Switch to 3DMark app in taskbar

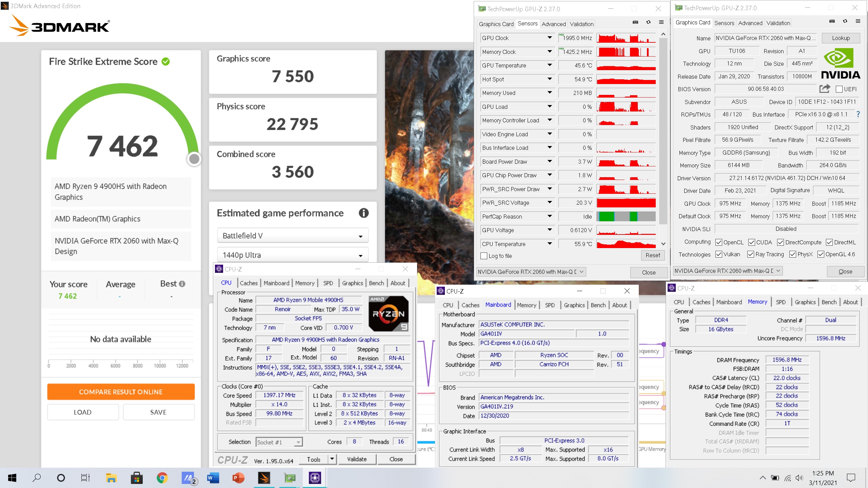[264, 478]
